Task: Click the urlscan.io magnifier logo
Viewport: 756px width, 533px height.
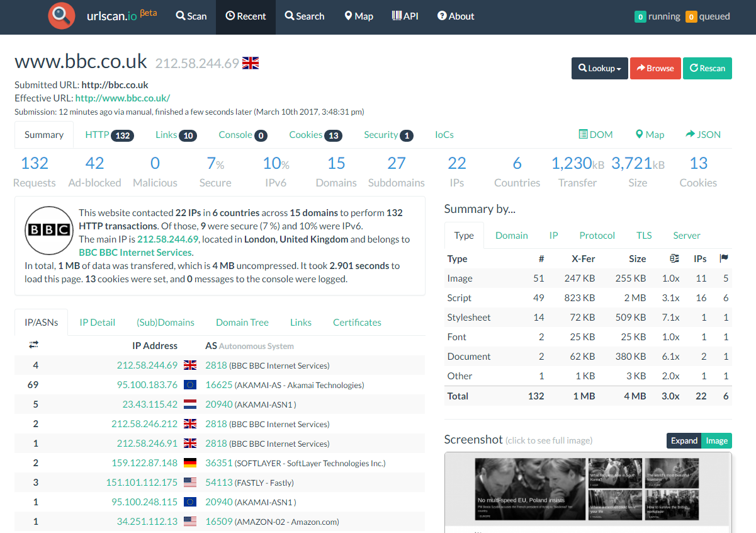Action: pos(61,16)
